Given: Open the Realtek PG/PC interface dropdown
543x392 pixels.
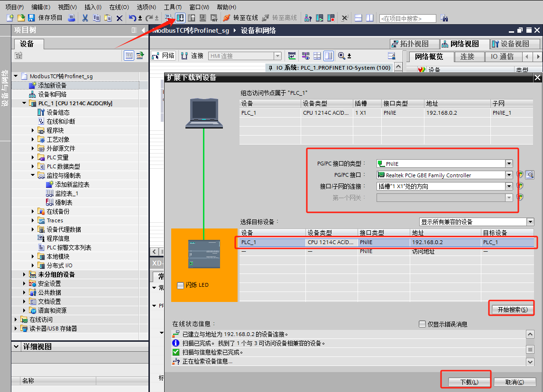Looking at the screenshot, I should (509, 175).
